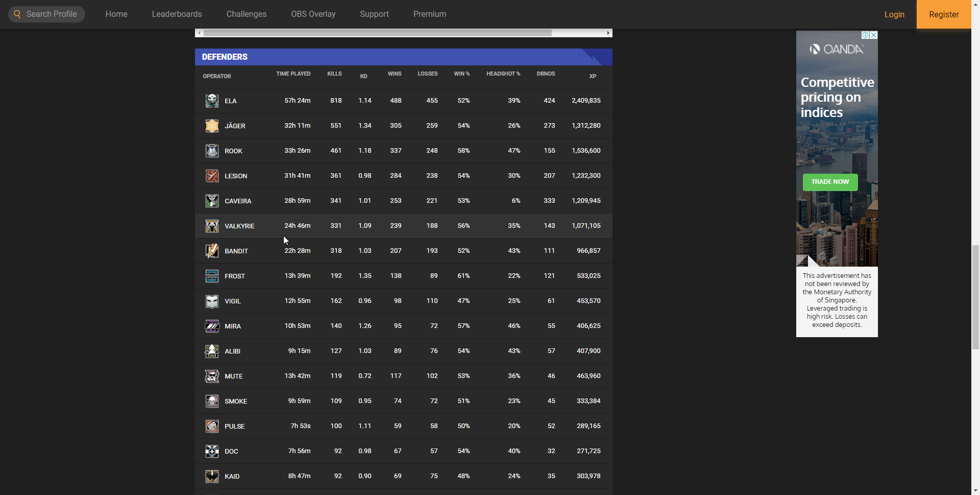Open the OBS Overlay page
Image resolution: width=980 pixels, height=495 pixels.
point(313,14)
